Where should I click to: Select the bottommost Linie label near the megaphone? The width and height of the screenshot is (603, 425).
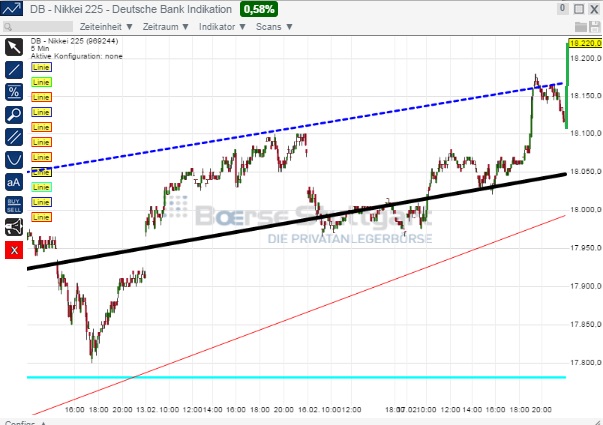41,217
